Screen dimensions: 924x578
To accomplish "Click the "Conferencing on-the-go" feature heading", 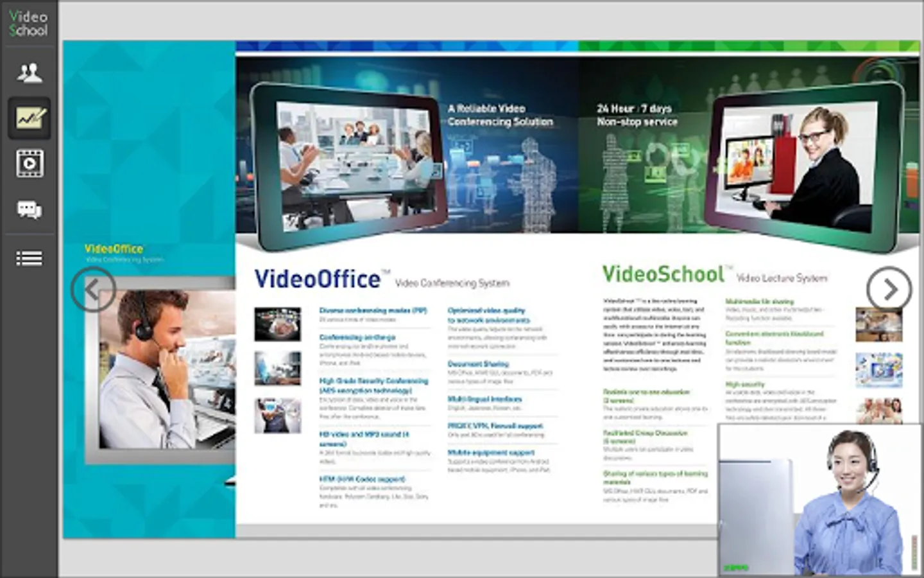I will 357,337.
